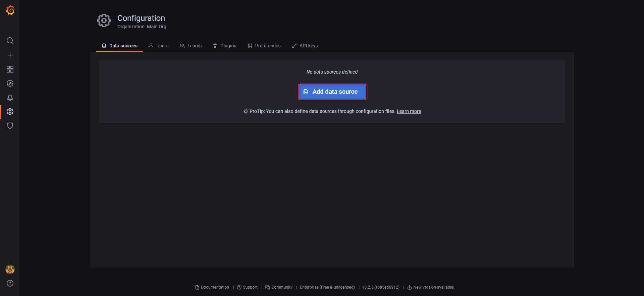The width and height of the screenshot is (644, 296).
Task: Open the Dashboards grid icon in sidebar
Action: tap(10, 69)
